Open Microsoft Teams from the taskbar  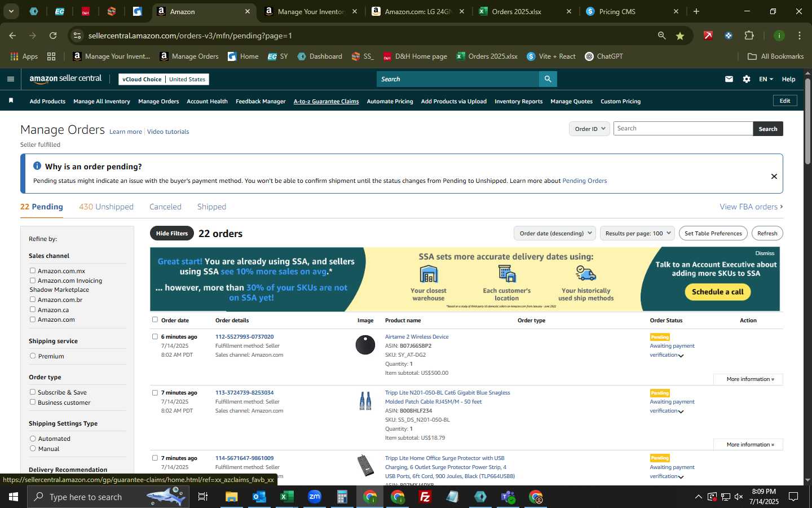[x=508, y=497]
